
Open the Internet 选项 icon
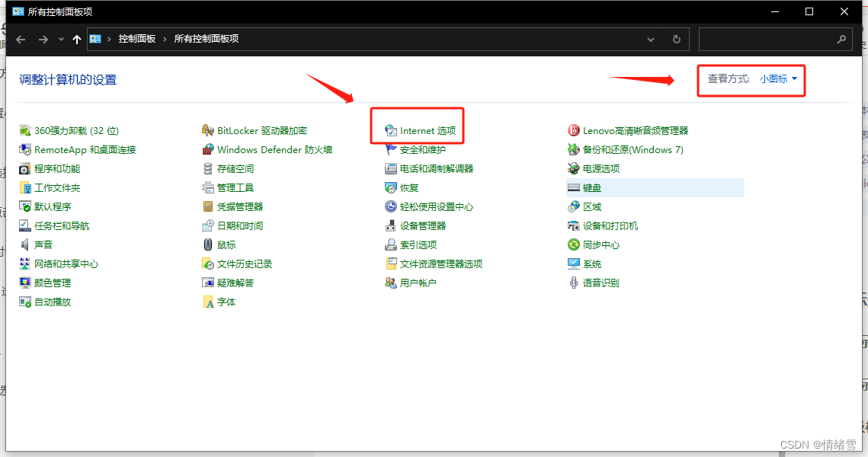coord(391,130)
